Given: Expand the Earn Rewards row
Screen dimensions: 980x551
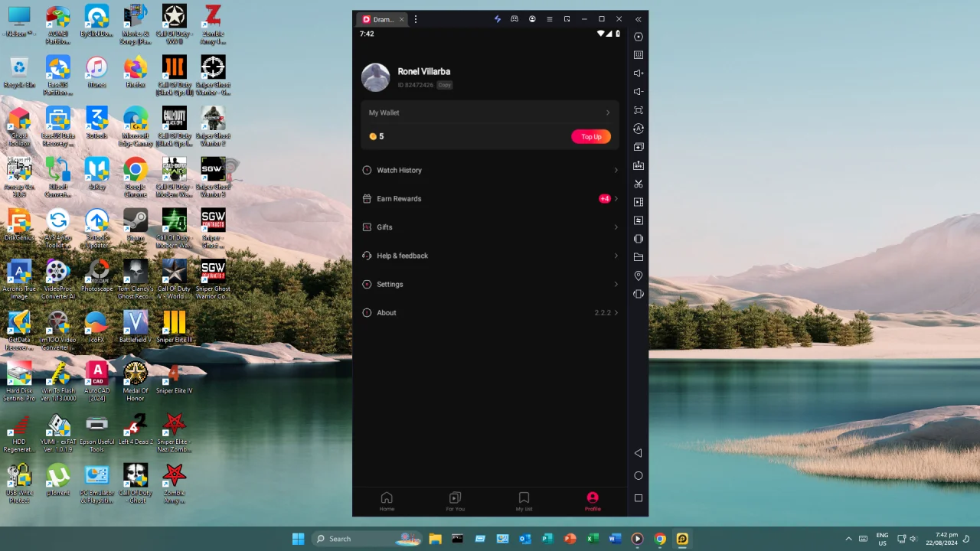Looking at the screenshot, I should coord(616,198).
